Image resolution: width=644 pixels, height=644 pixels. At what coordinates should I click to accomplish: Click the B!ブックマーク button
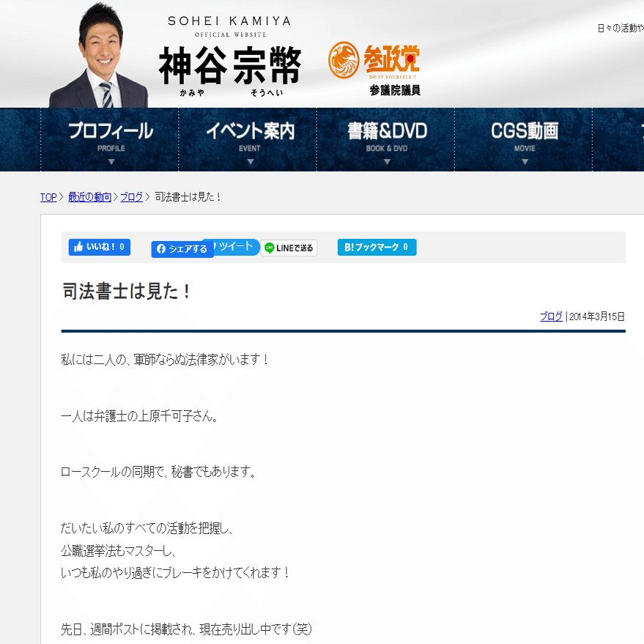point(377,247)
